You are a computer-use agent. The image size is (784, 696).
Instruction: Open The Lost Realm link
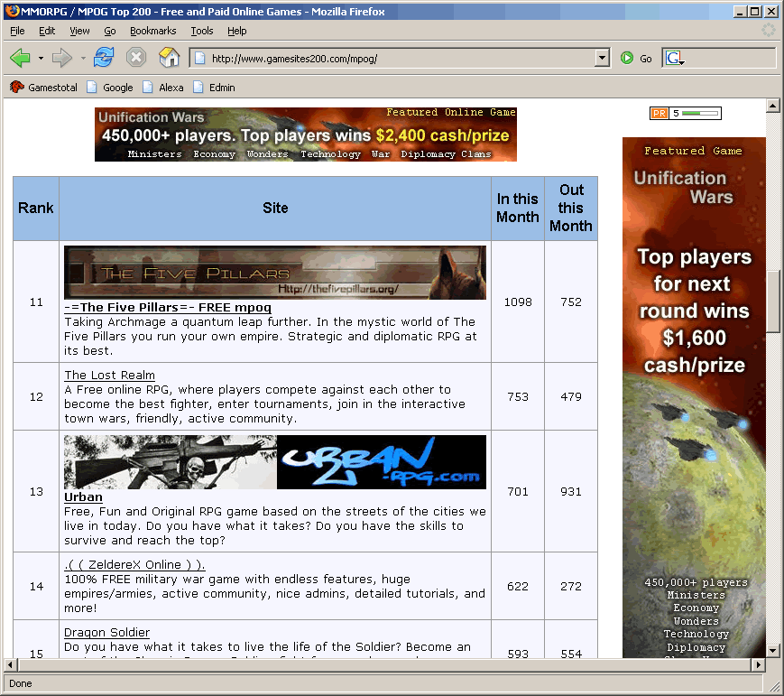click(109, 375)
